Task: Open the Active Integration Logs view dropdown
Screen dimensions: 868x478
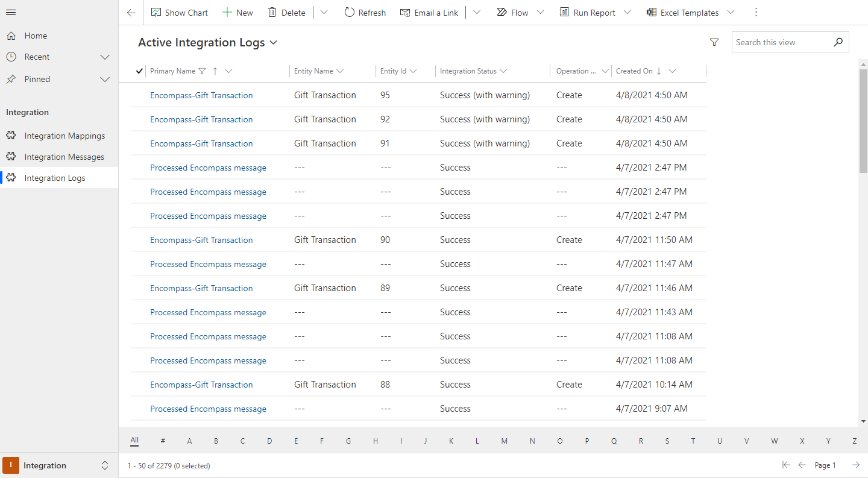Action: point(274,43)
